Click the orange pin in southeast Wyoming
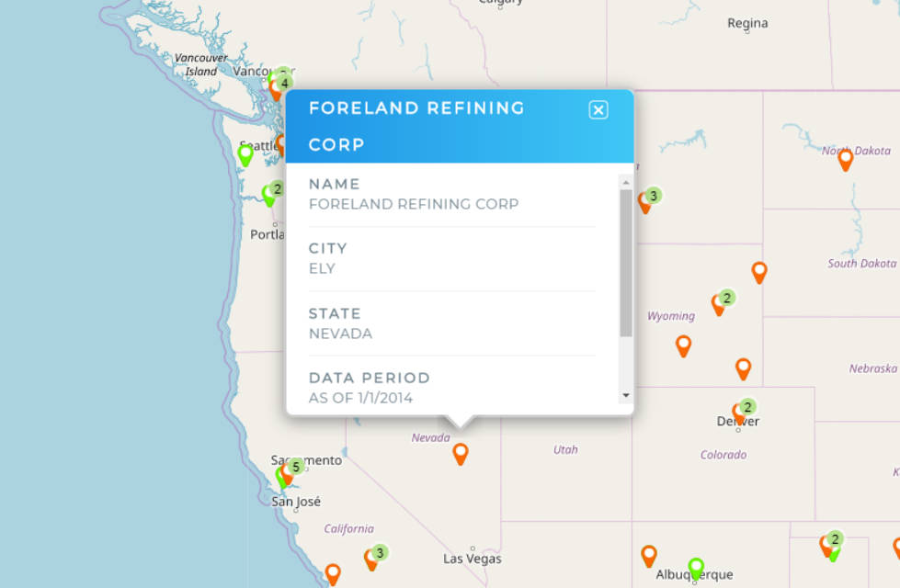 [744, 368]
